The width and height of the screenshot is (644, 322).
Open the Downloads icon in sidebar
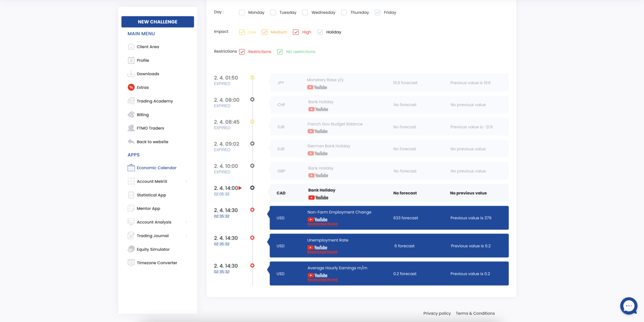(x=131, y=74)
